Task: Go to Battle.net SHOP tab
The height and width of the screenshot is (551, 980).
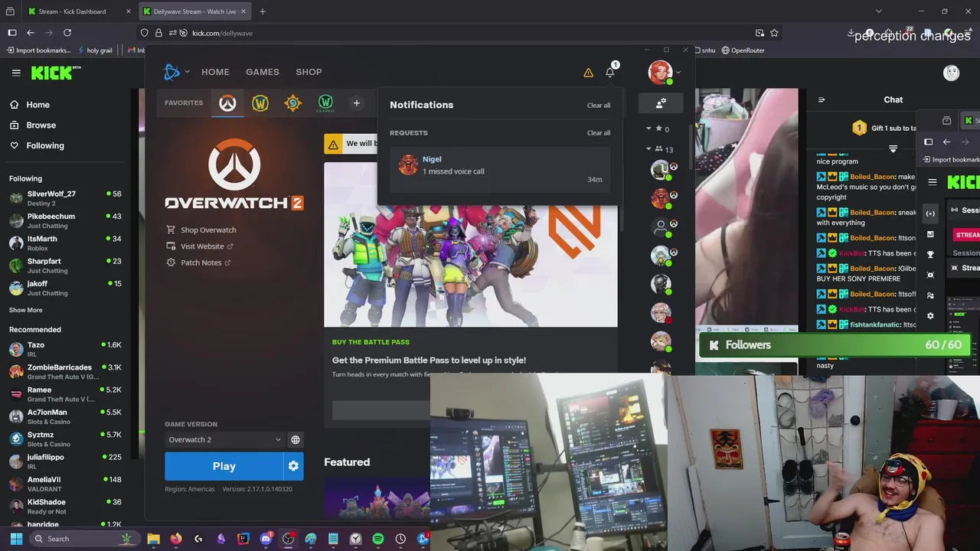Action: (x=309, y=72)
